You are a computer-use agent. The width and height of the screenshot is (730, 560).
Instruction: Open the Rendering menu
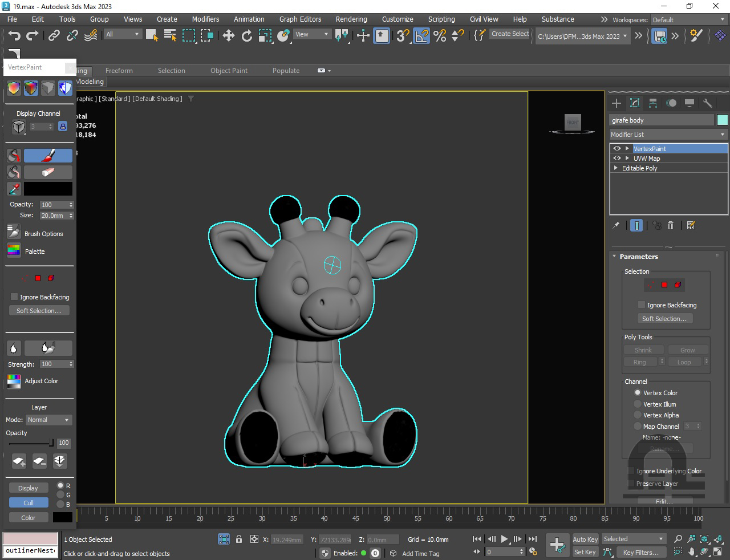[x=351, y=19]
